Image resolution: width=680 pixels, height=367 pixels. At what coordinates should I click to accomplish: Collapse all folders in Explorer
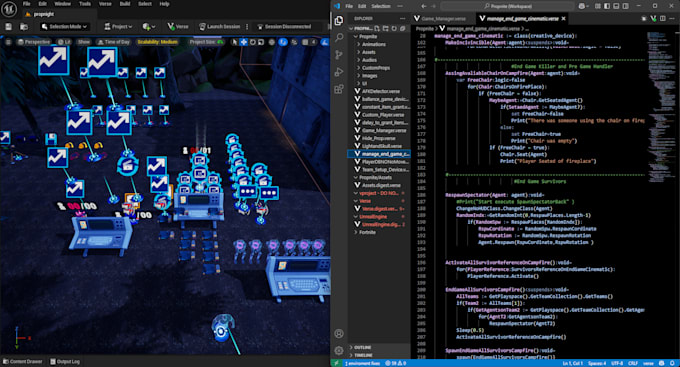[x=402, y=28]
